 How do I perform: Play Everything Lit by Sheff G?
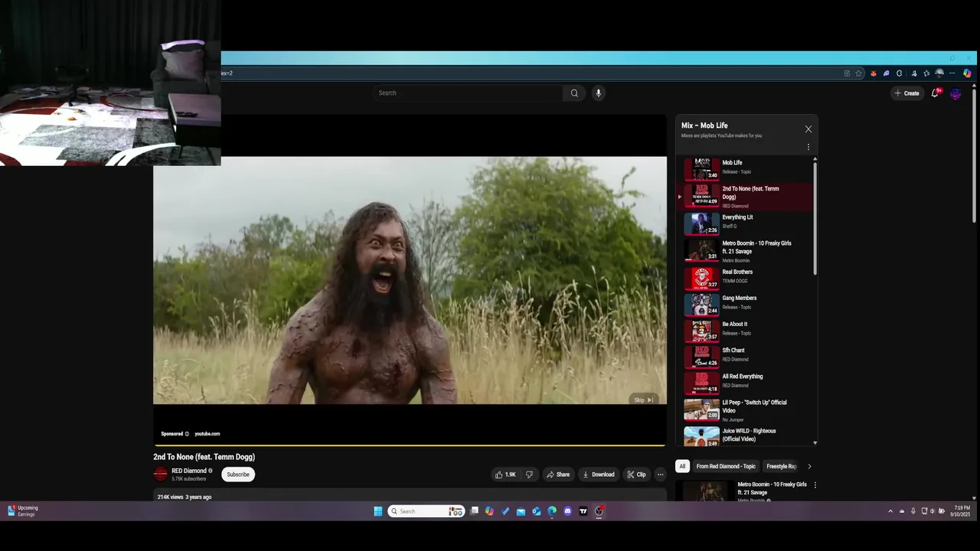(746, 223)
